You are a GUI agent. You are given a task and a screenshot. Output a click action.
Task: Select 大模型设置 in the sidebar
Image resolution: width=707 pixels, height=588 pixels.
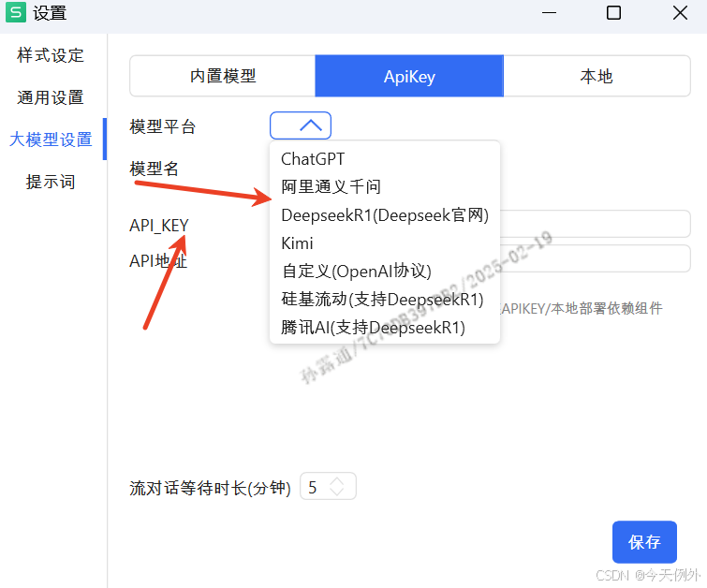click(x=51, y=140)
